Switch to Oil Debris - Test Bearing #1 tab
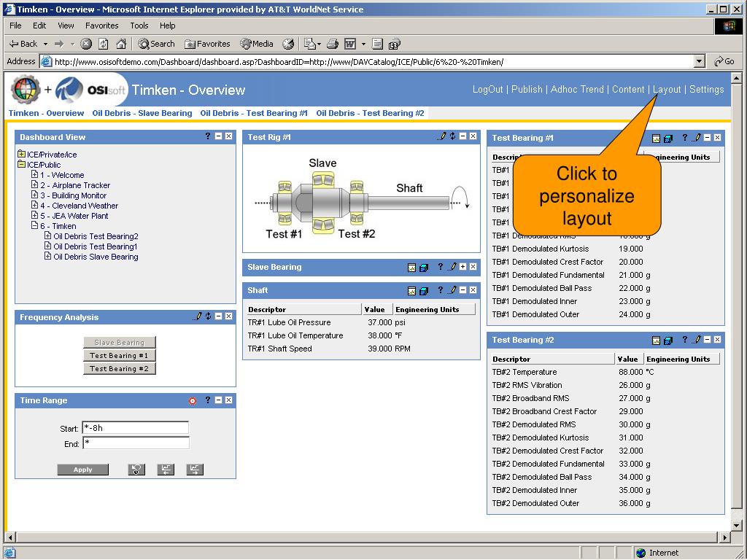 (254, 113)
